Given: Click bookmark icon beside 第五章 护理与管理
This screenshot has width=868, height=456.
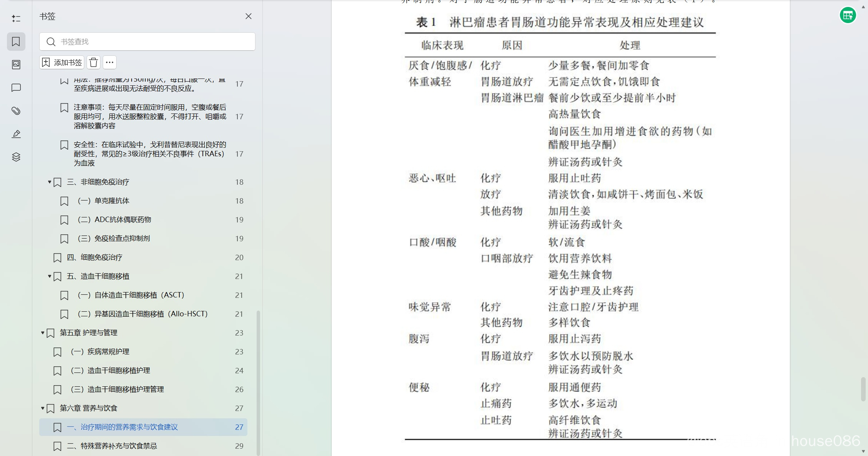Looking at the screenshot, I should (x=50, y=333).
